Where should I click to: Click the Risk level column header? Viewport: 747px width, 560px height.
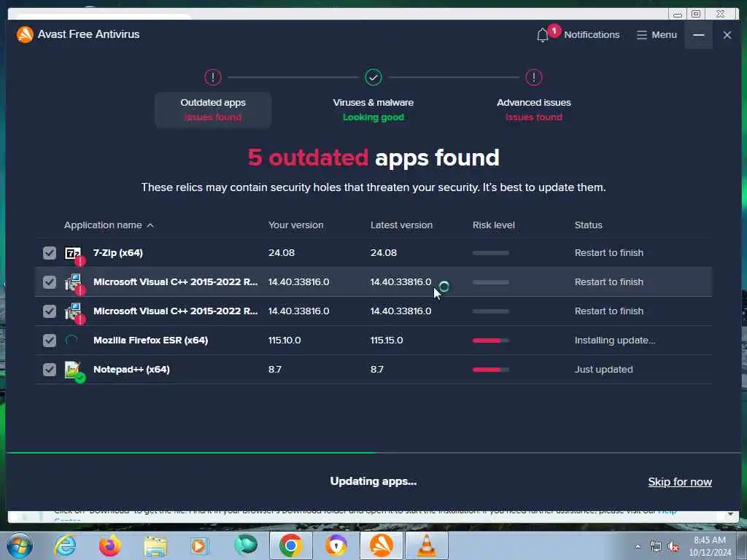click(x=494, y=225)
